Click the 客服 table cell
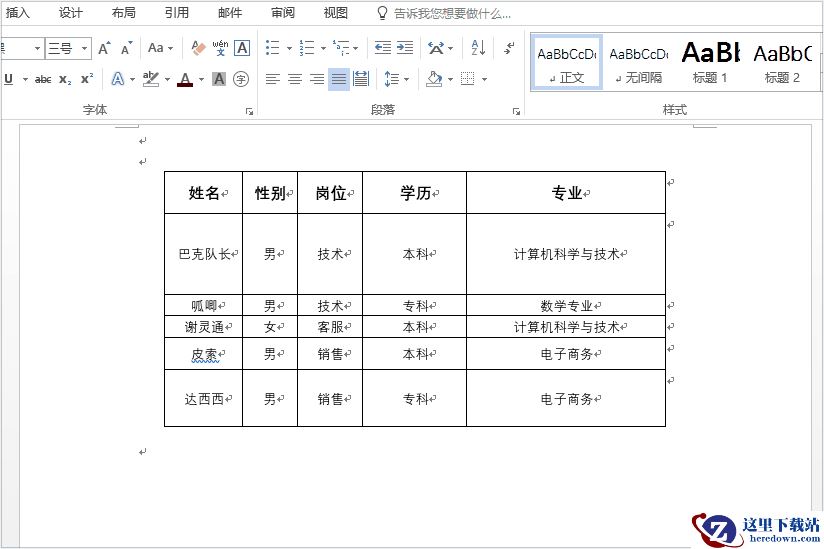 pos(330,327)
